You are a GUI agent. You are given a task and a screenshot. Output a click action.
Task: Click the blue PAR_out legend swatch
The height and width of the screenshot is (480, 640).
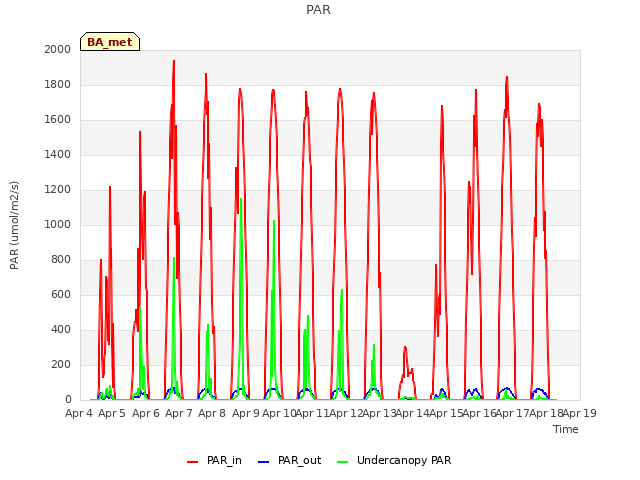263,462
